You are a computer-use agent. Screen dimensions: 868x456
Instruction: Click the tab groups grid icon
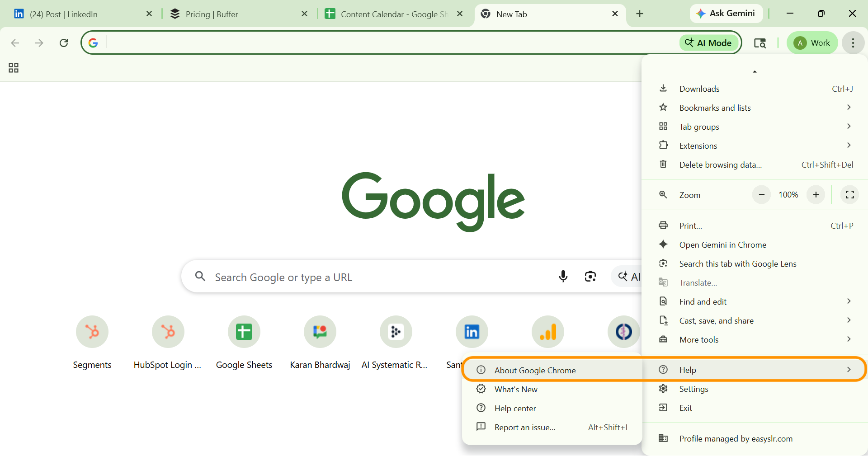pyautogui.click(x=14, y=68)
